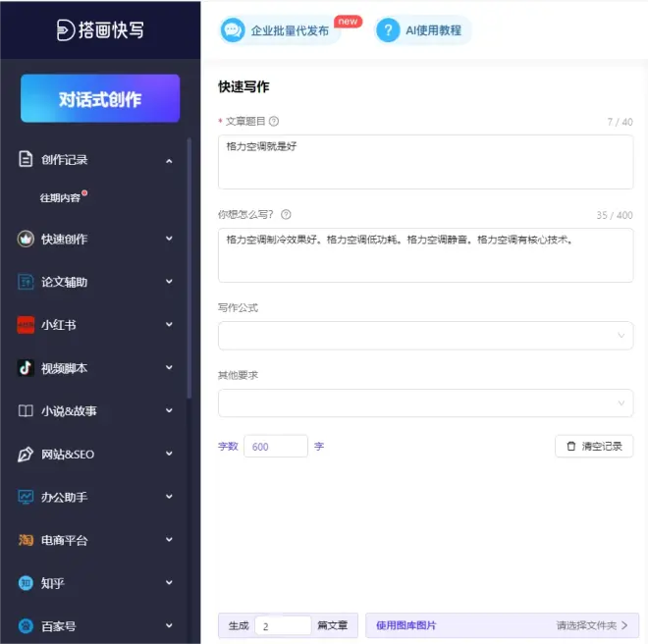Viewport: 648px width, 644px height.
Task: Click the 电商平台 Taobao icon
Action: tap(27, 540)
